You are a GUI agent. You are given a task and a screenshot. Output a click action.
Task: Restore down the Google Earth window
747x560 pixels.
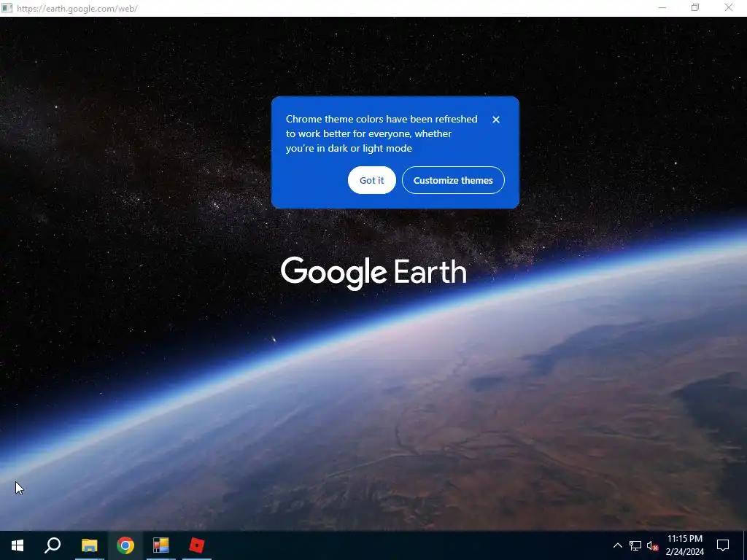click(x=695, y=7)
